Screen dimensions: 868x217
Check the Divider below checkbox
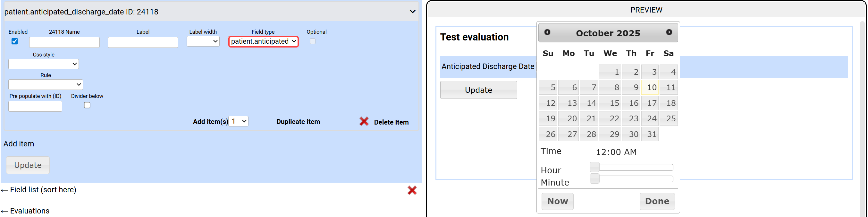coord(87,105)
